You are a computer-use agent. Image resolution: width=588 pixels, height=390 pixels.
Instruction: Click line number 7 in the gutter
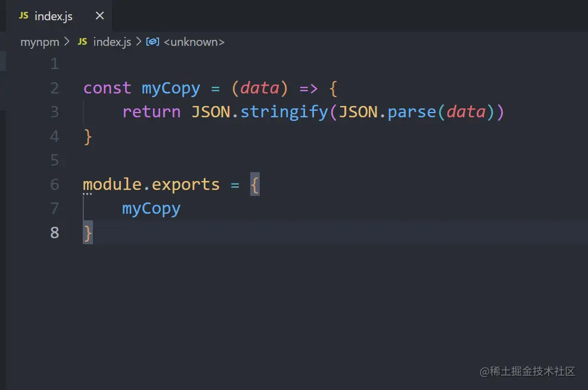(x=55, y=208)
